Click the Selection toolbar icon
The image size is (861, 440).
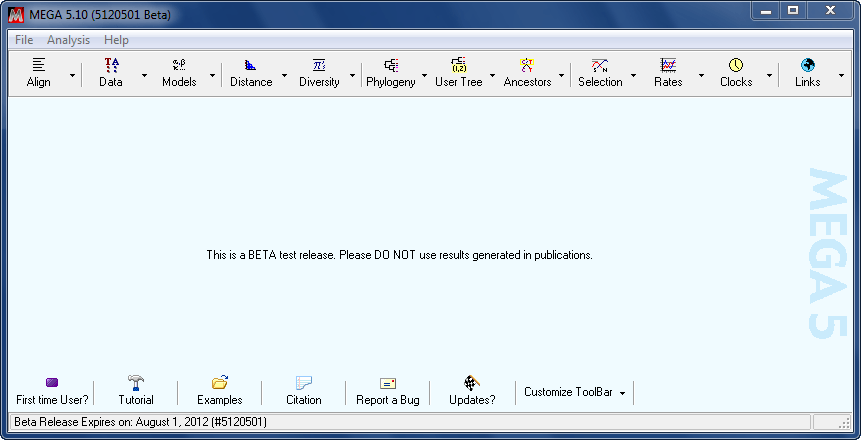(600, 65)
